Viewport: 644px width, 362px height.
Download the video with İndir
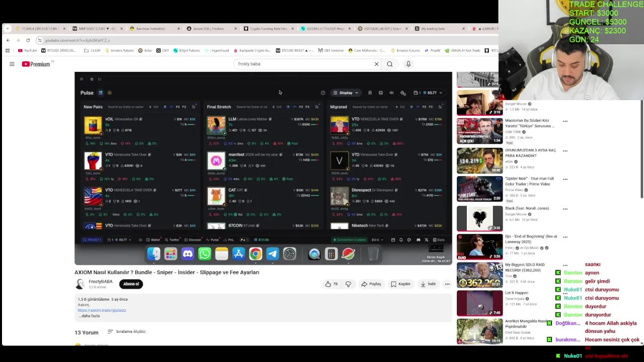428,284
